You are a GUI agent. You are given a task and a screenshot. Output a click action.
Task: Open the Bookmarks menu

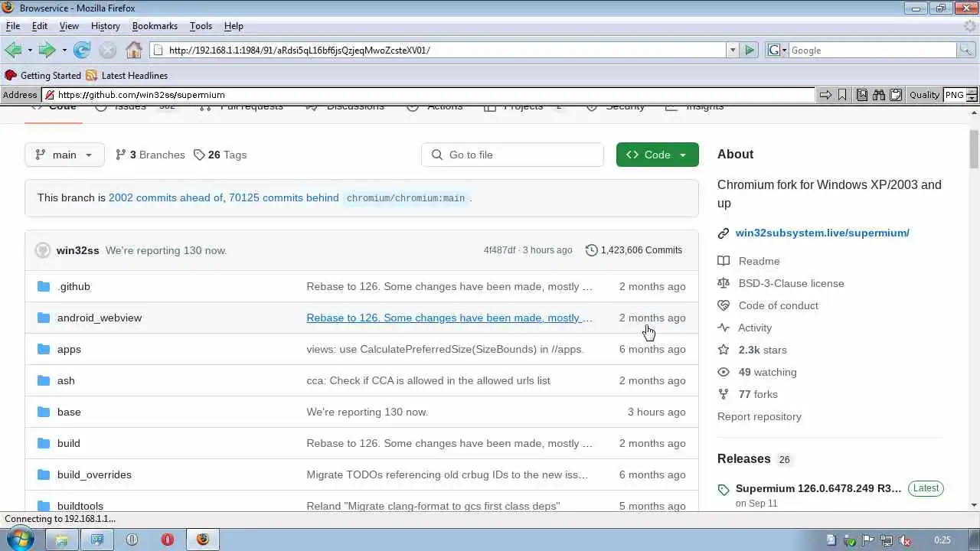pos(155,26)
